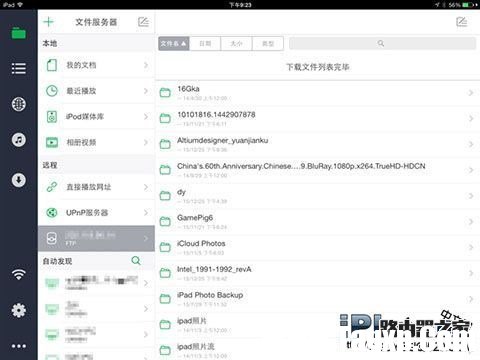Expand chevron on 直接播放网址 row
Image resolution: width=480 pixels, height=360 pixels.
(146, 187)
